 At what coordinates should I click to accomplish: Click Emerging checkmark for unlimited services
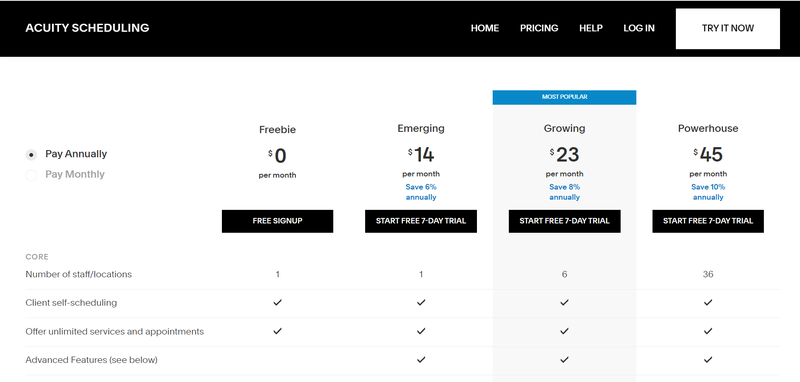coord(421,331)
